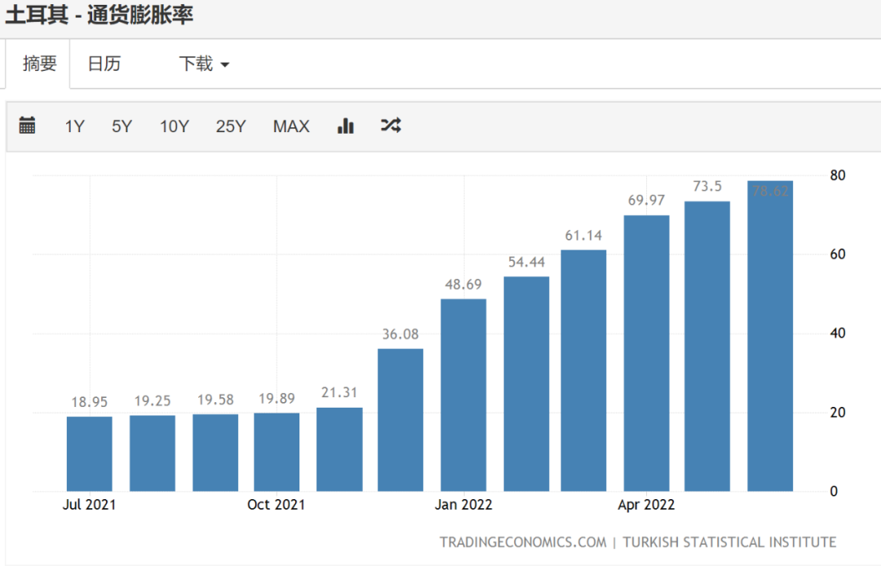Switch to the 摘要 tab
881x588 pixels.
click(x=39, y=64)
